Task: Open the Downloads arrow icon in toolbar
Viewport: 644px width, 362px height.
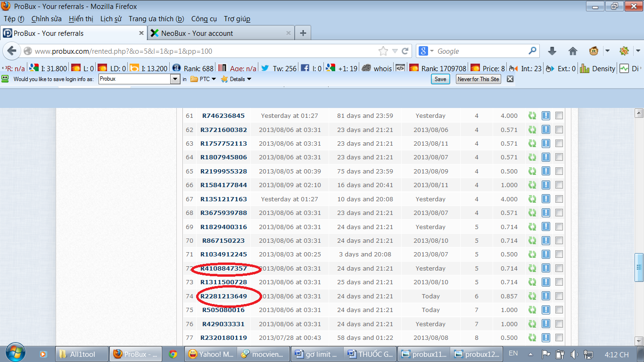Action: point(552,51)
